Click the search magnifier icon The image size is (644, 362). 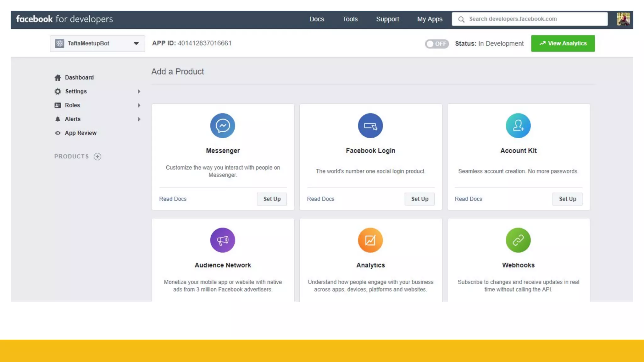click(x=461, y=19)
